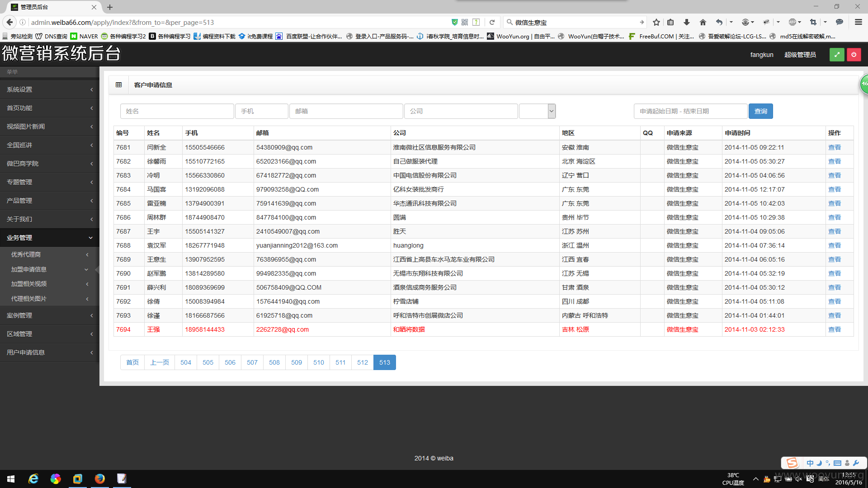
Task: Click the bookmarks list toolbar icon
Action: coord(670,22)
